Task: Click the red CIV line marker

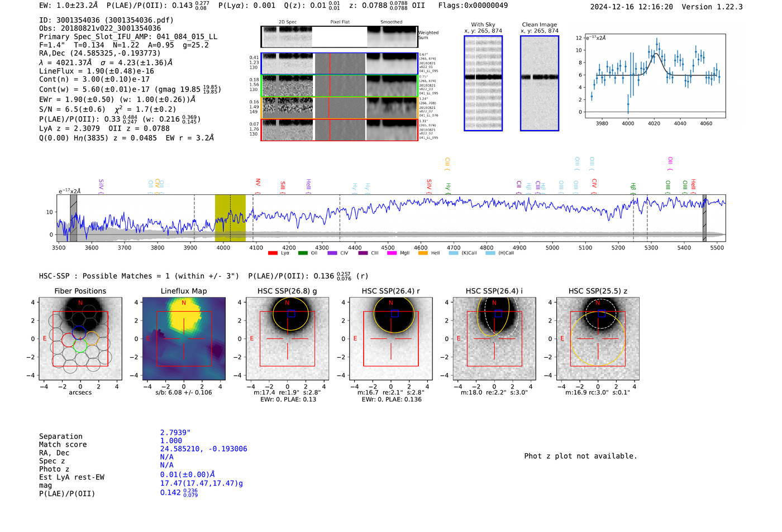Action: [594, 186]
